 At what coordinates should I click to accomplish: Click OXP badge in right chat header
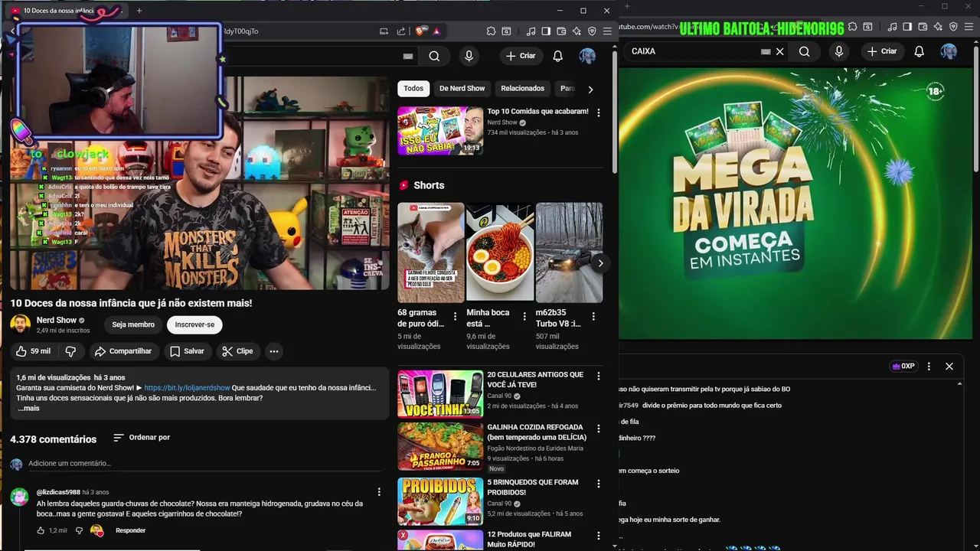tap(903, 367)
